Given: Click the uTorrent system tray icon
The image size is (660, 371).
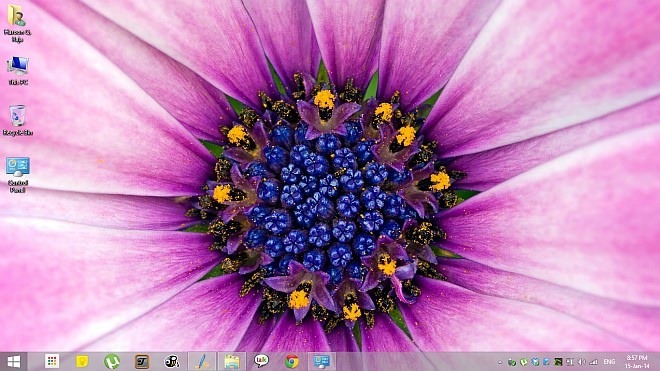Looking at the screenshot, I should pyautogui.click(x=524, y=362).
